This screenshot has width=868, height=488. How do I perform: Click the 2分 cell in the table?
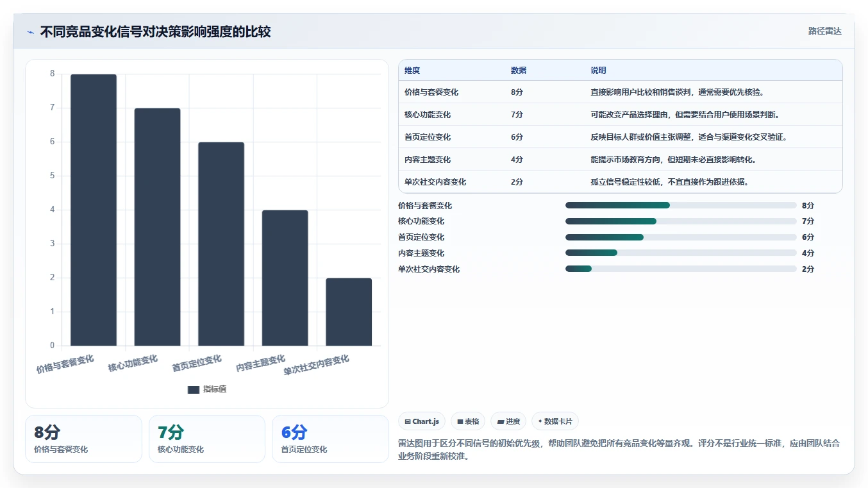(x=517, y=182)
